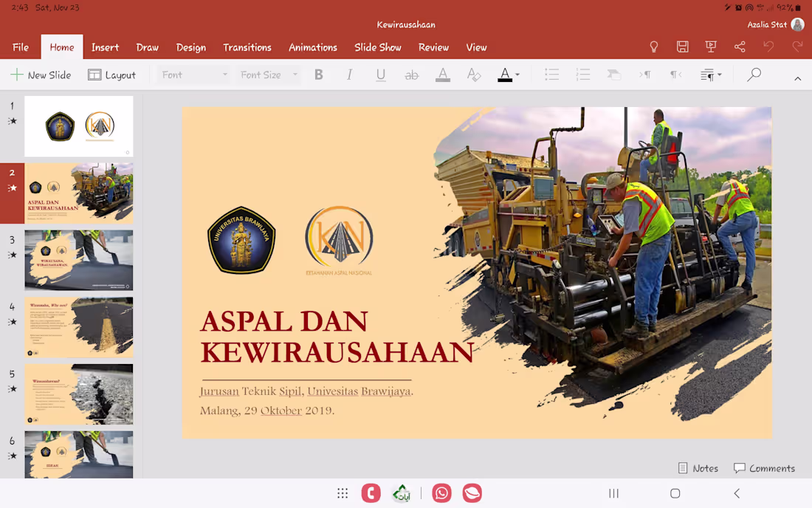Open the Insert ribbon tab

[105, 47]
